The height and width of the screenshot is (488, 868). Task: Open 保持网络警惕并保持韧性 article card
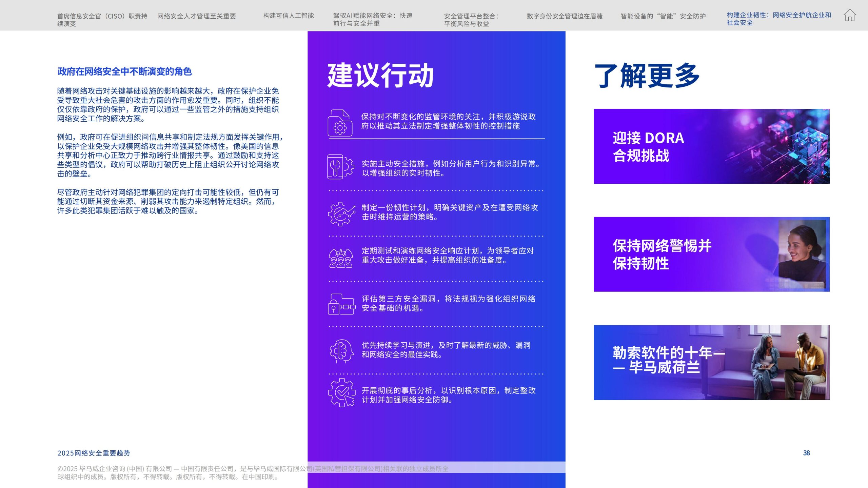tap(711, 254)
